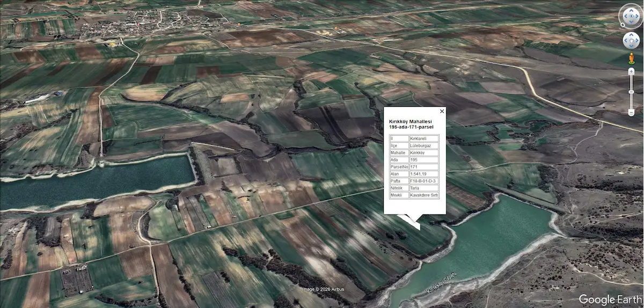Move down with the Move joystick arrow
Screen dimensions: 644x308
pyautogui.click(x=631, y=46)
